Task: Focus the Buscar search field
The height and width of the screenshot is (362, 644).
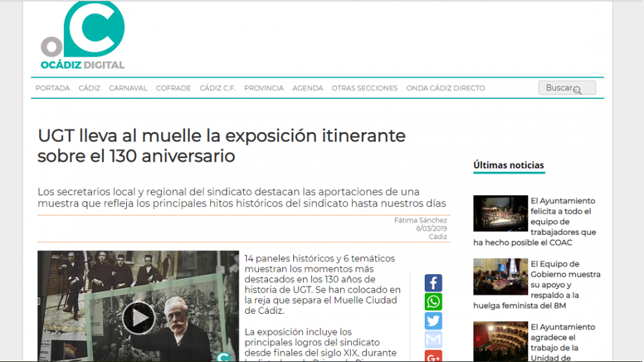Action: pyautogui.click(x=567, y=88)
